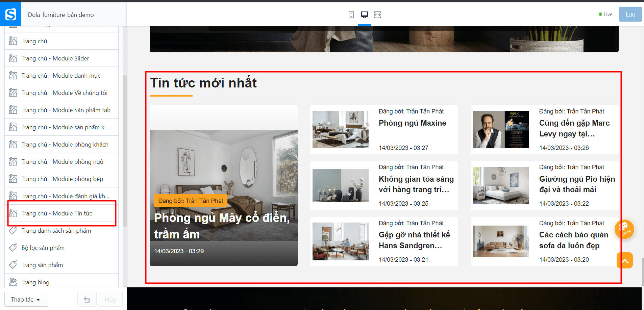Switch to desktop preview icon
This screenshot has width=644, height=310.
[x=365, y=15]
